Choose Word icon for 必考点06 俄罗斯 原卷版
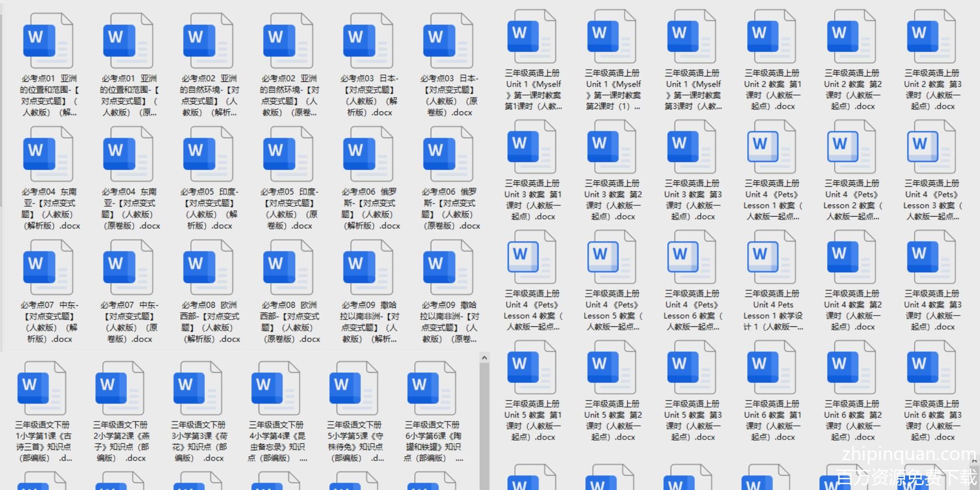The width and height of the screenshot is (980, 490). [x=448, y=154]
